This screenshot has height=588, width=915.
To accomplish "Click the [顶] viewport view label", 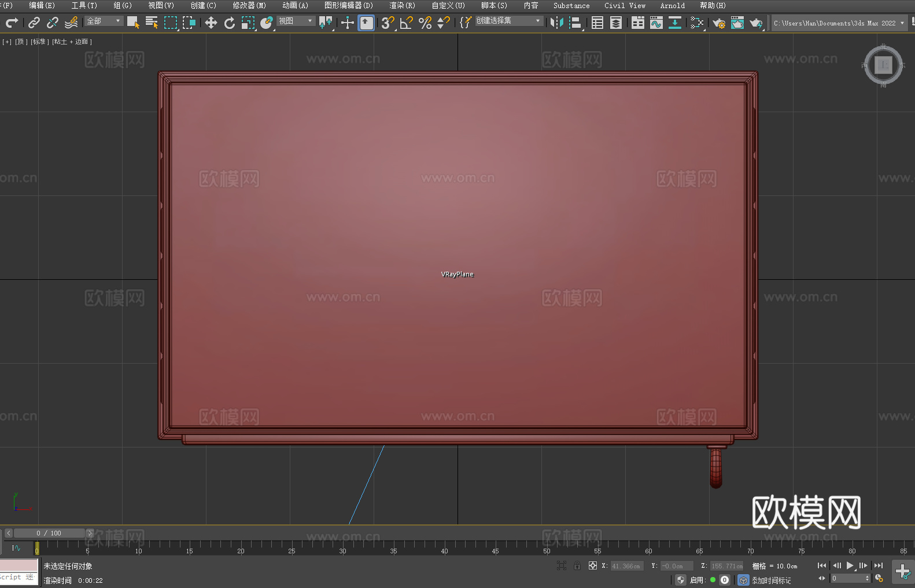I will (x=21, y=42).
